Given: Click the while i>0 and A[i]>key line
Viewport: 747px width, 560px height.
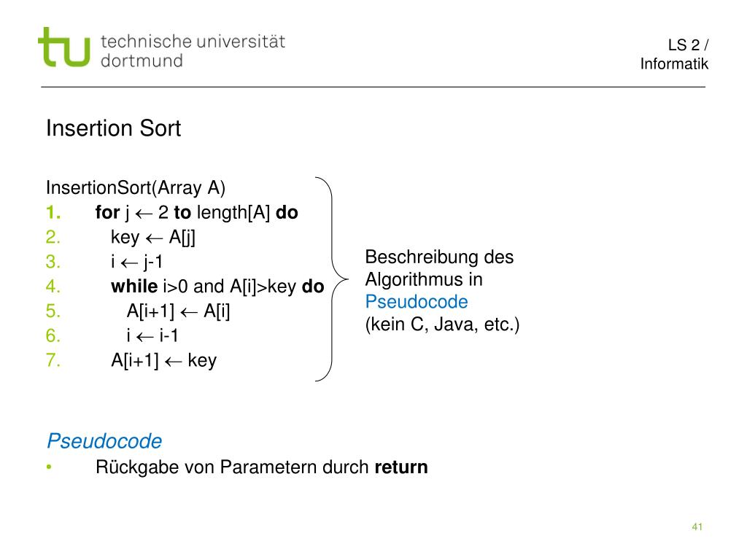Looking at the screenshot, I should pyautogui.click(x=217, y=286).
